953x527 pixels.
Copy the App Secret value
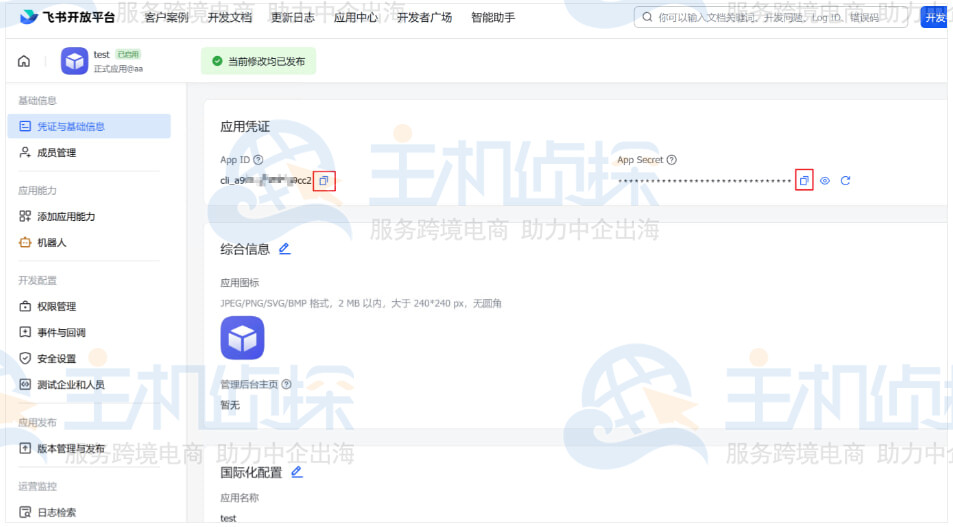tap(804, 181)
